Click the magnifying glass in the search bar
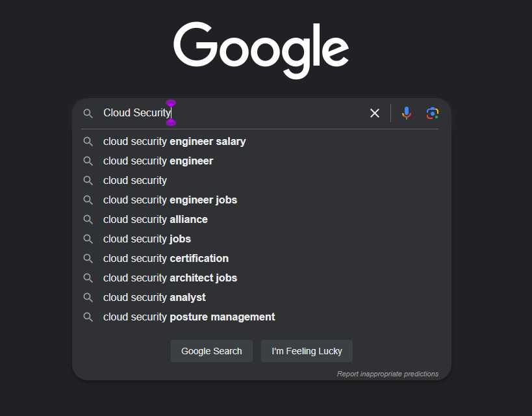This screenshot has width=532, height=416. [x=88, y=112]
